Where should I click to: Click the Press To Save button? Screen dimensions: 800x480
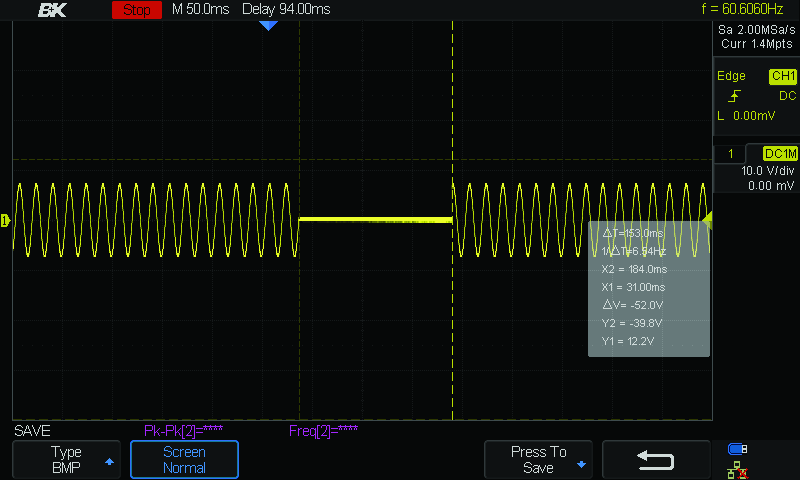pos(538,460)
